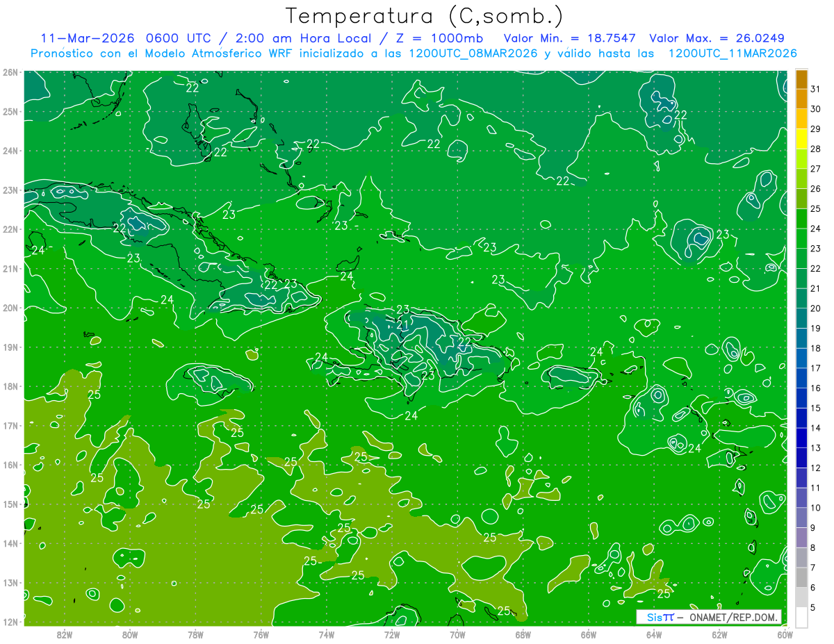This screenshot has height=644, width=834.
Task: Click the "26N" latitude axis label
Action: (x=10, y=72)
